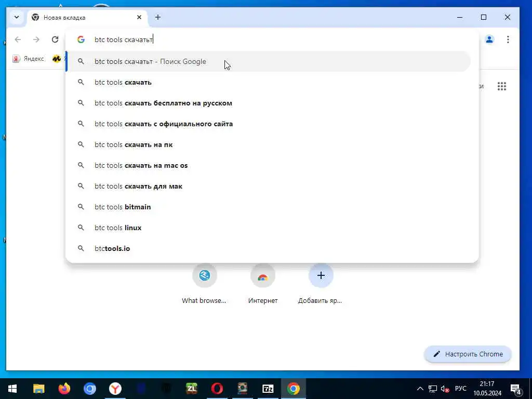Close the 'Новая вкладка' tab
532x399 pixels.
click(x=139, y=17)
